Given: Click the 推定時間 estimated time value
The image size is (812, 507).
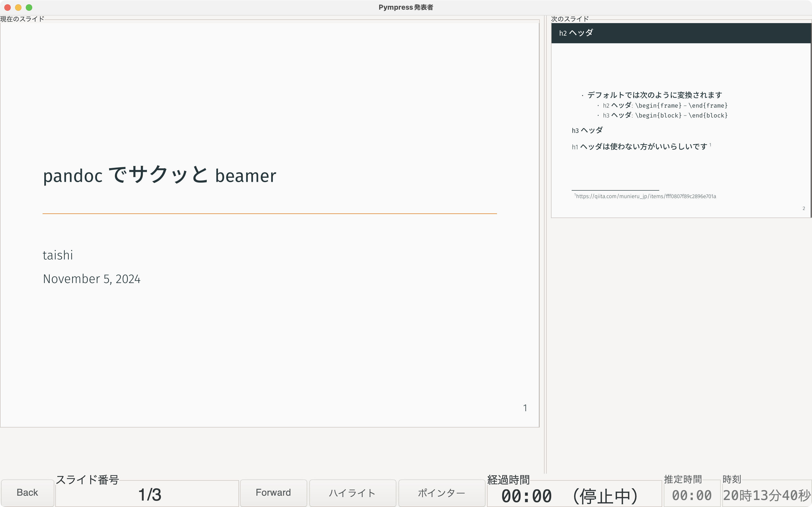Looking at the screenshot, I should coord(692,495).
